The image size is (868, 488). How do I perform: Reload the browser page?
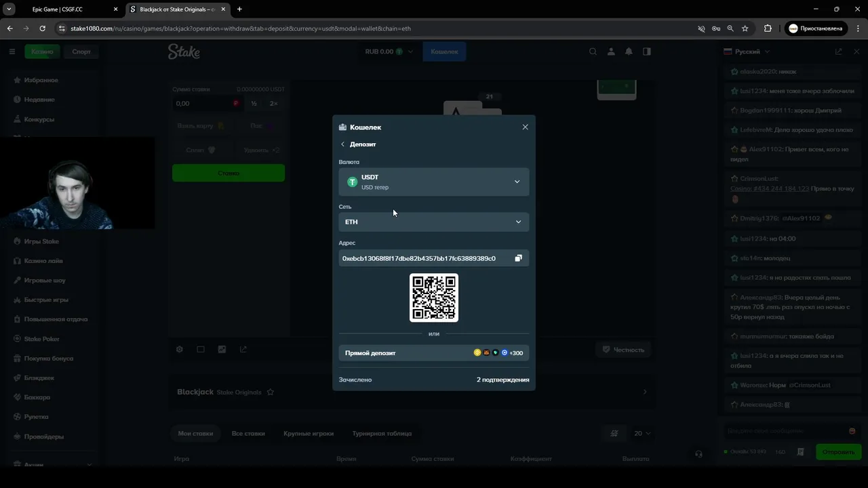(x=42, y=28)
